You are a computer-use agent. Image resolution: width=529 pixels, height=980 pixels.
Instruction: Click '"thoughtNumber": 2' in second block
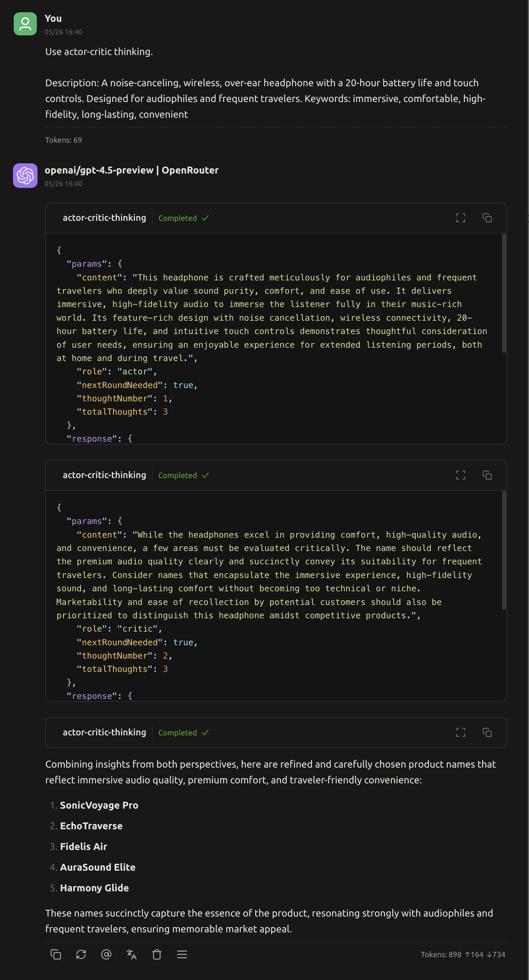pyautogui.click(x=125, y=655)
